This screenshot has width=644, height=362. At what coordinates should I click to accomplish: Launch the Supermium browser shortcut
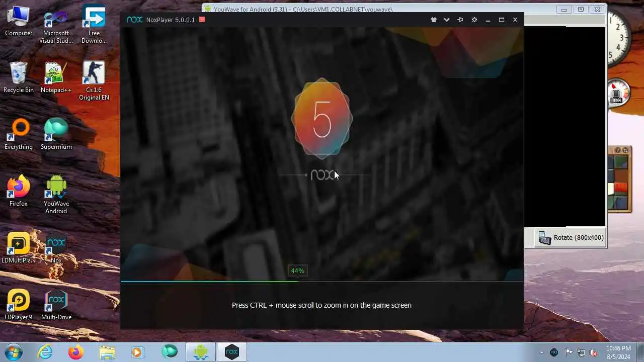[56, 134]
